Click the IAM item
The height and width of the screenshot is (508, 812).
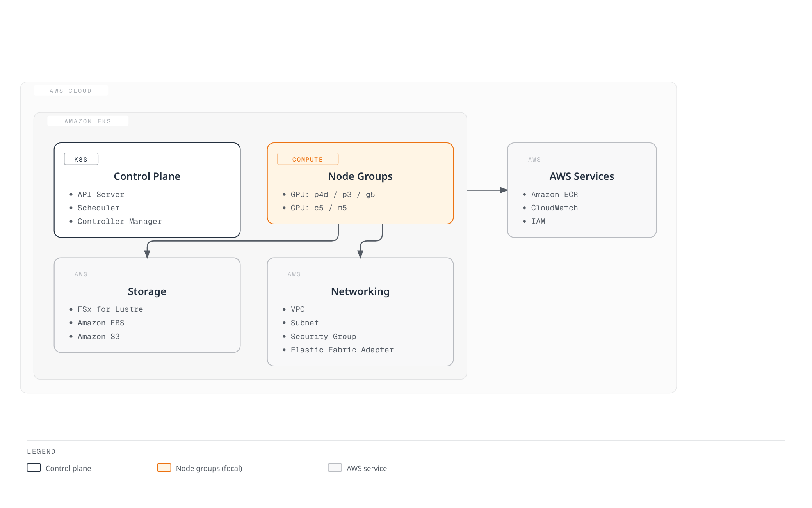[x=538, y=221]
